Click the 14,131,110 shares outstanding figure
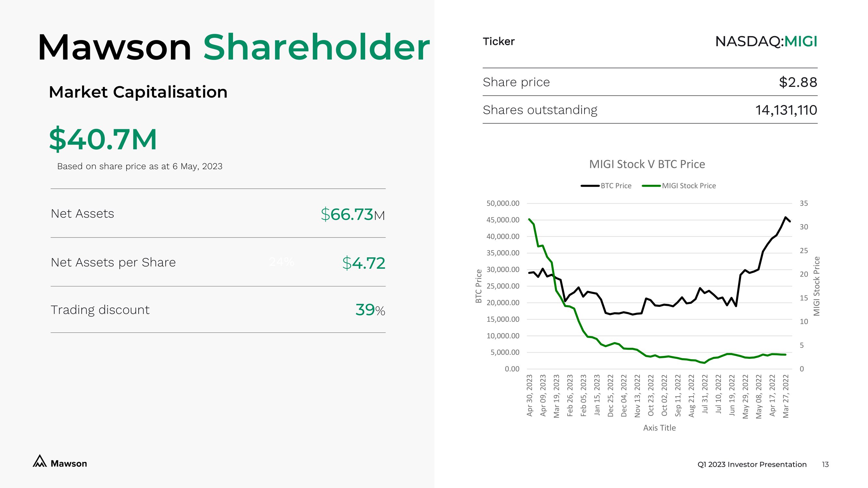 coord(786,110)
